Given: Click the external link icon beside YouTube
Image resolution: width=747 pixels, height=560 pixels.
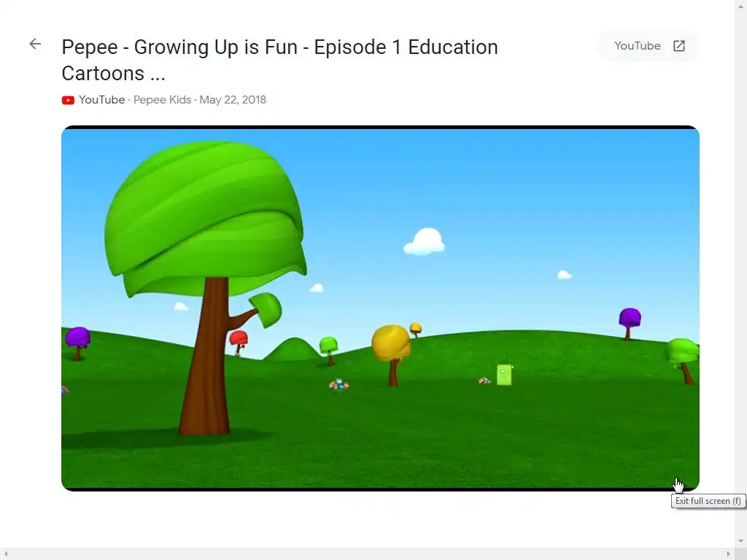Looking at the screenshot, I should [x=679, y=46].
